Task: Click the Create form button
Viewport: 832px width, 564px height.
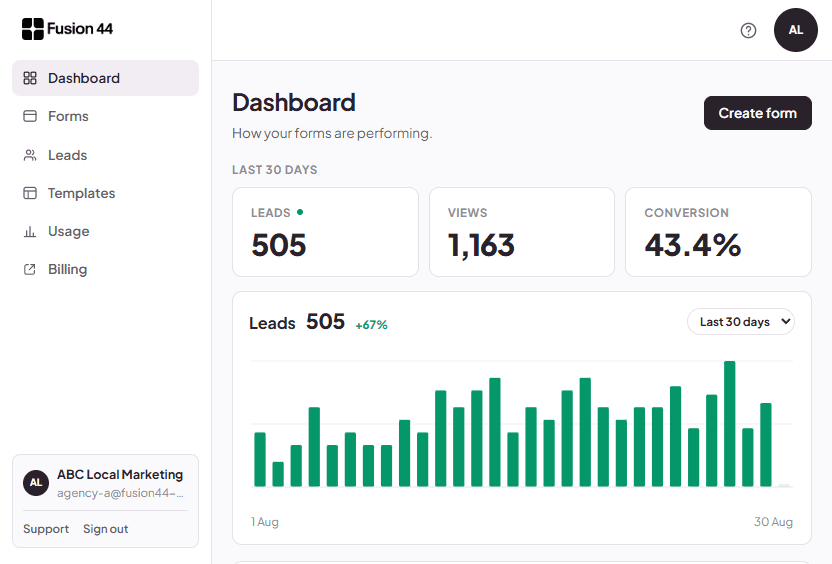Action: pyautogui.click(x=758, y=113)
